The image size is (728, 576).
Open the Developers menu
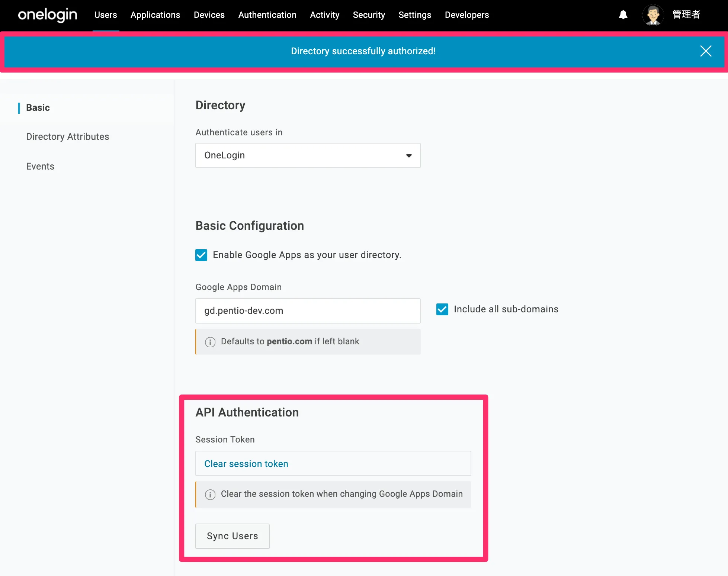pyautogui.click(x=466, y=15)
